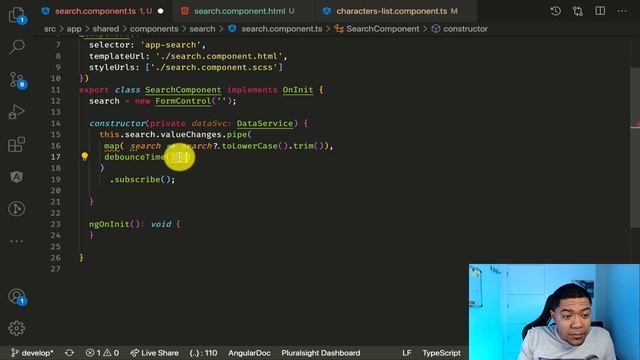Screen dimensions: 640x360
Task: Open Problems from errors and warnings count
Action: tap(102, 353)
